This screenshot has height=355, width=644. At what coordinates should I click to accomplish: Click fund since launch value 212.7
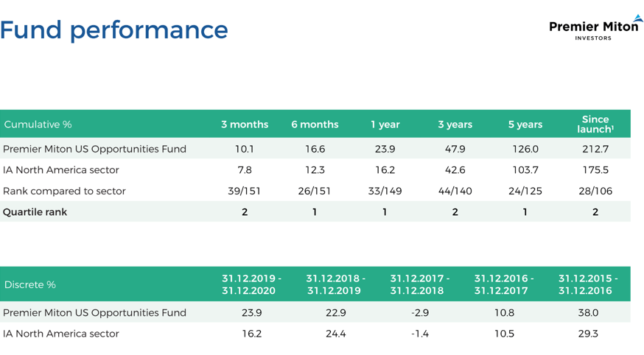(x=595, y=149)
